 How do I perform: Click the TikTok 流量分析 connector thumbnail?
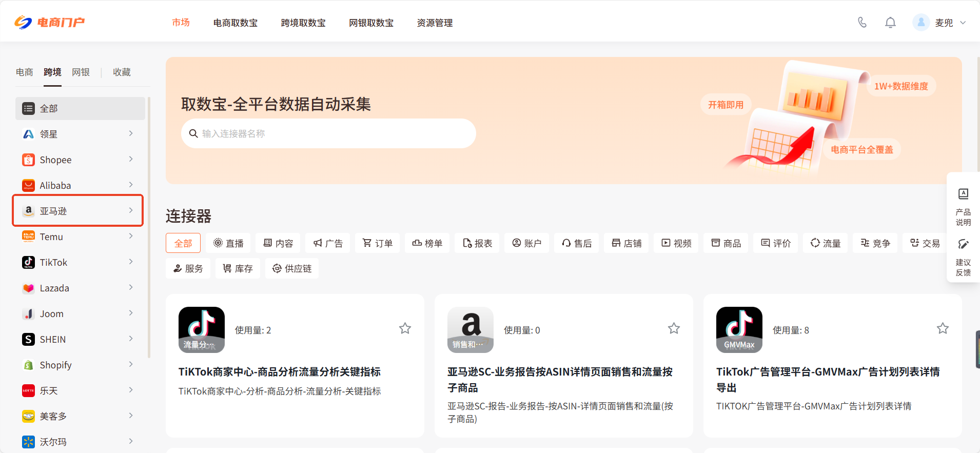pos(201,330)
